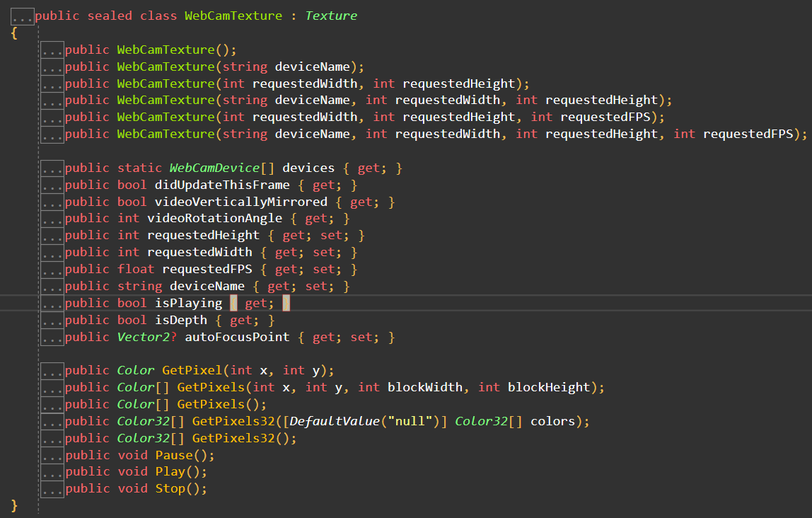The image size is (812, 518).
Task: Expand ellipsis before didUpdateThisFrame property
Action: [52, 185]
